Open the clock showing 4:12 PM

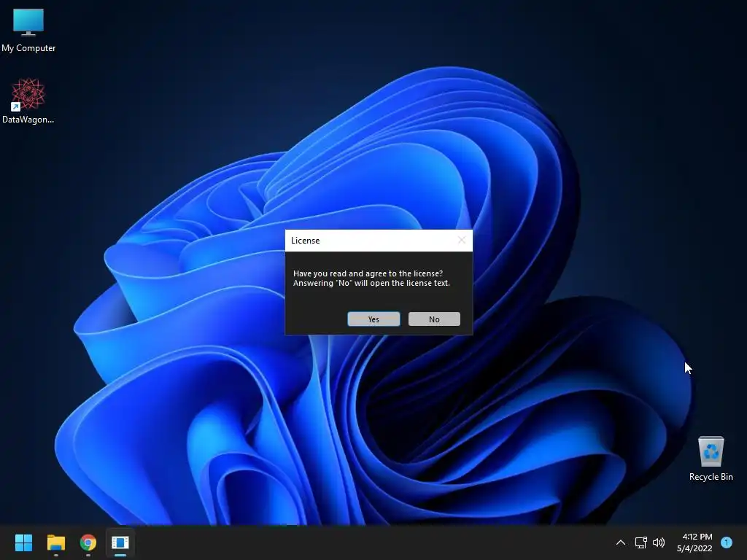694,542
